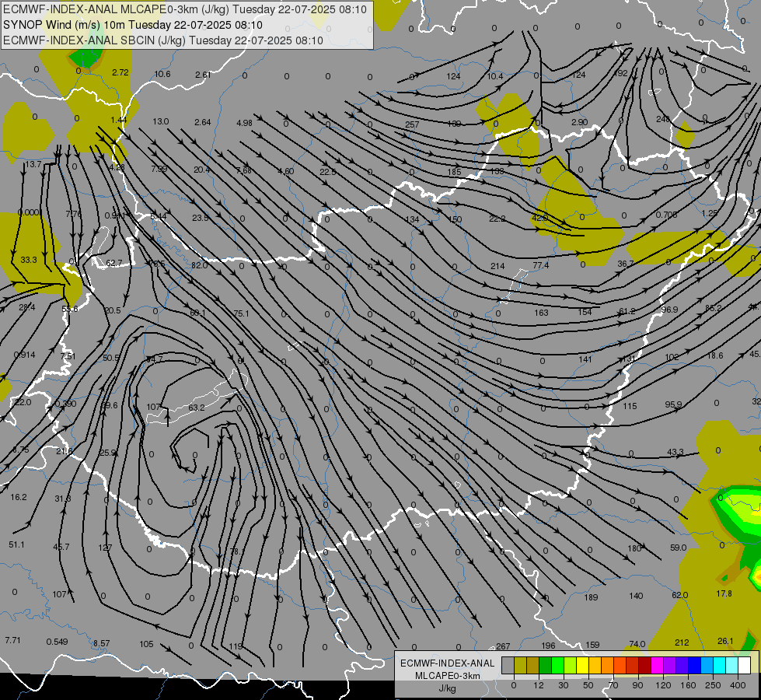Click the legend tick label '250'
761x700 pixels.
713,685
